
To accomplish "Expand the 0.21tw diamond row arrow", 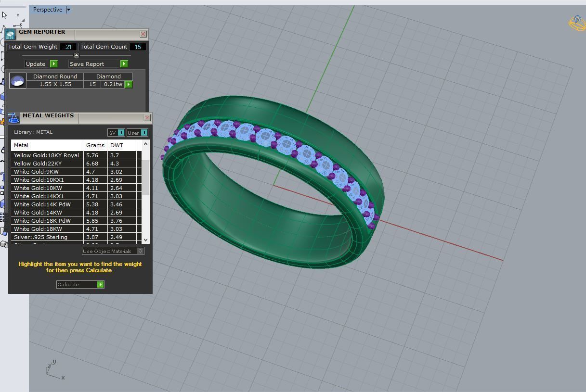I will [x=129, y=84].
